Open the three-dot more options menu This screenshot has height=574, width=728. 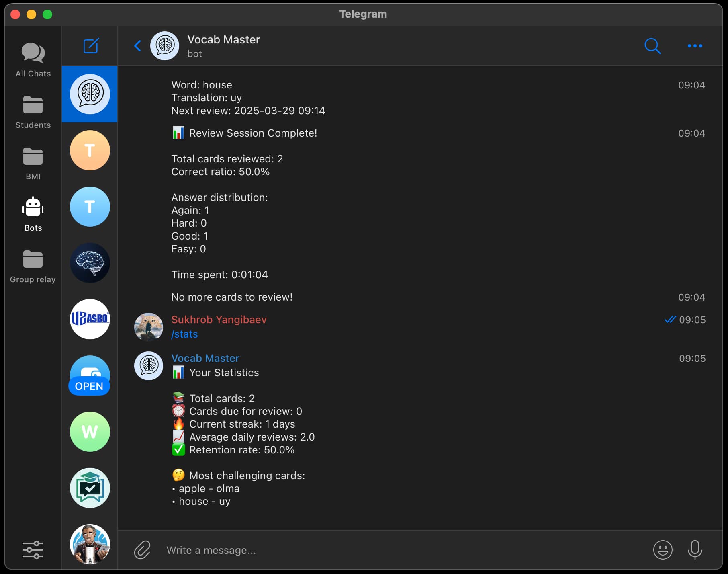(695, 46)
